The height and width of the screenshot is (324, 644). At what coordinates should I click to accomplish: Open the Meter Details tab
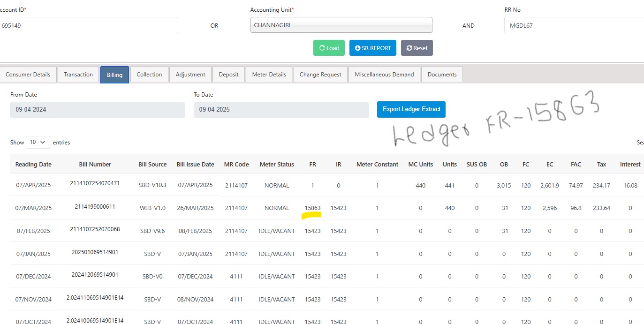(269, 75)
